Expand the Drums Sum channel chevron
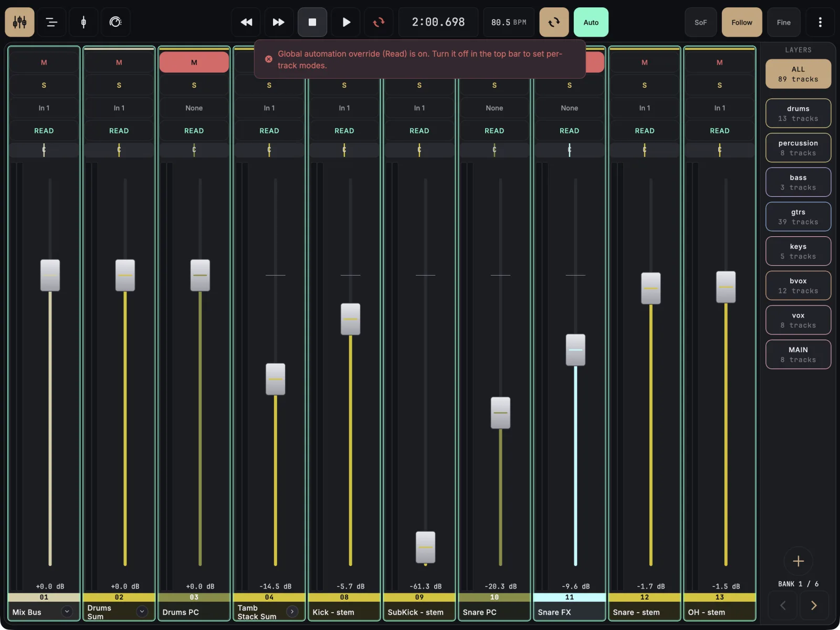 142,612
